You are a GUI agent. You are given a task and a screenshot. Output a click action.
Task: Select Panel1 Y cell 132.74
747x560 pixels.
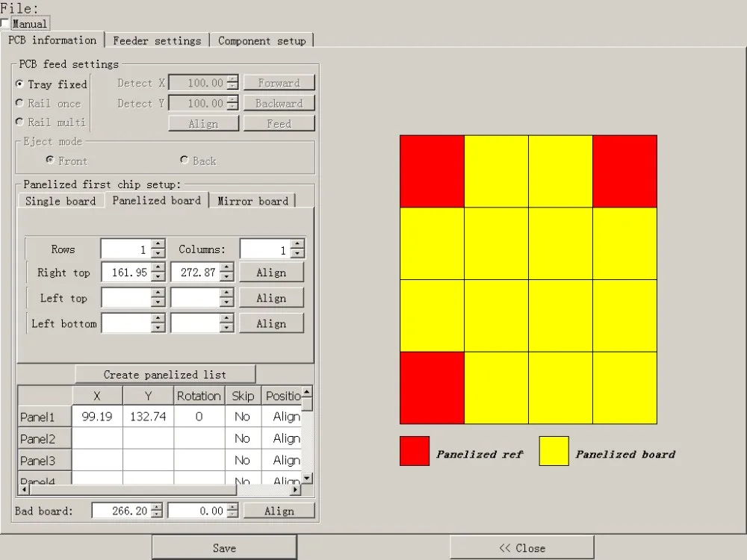148,417
